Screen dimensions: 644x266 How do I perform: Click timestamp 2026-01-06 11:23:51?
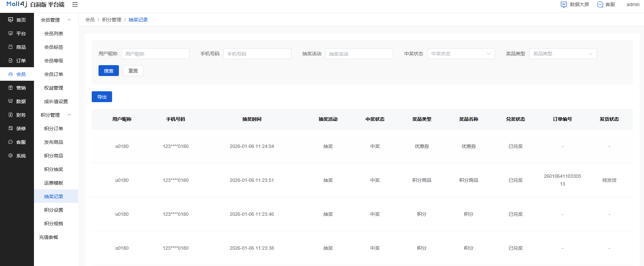[252, 180]
